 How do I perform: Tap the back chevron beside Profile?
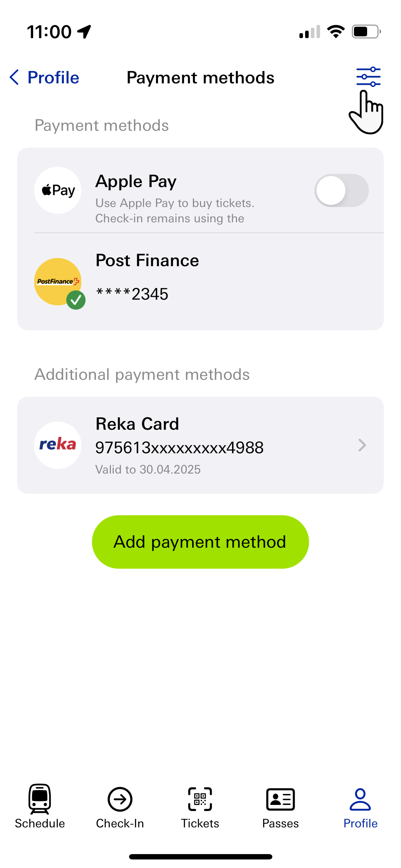pyautogui.click(x=14, y=77)
